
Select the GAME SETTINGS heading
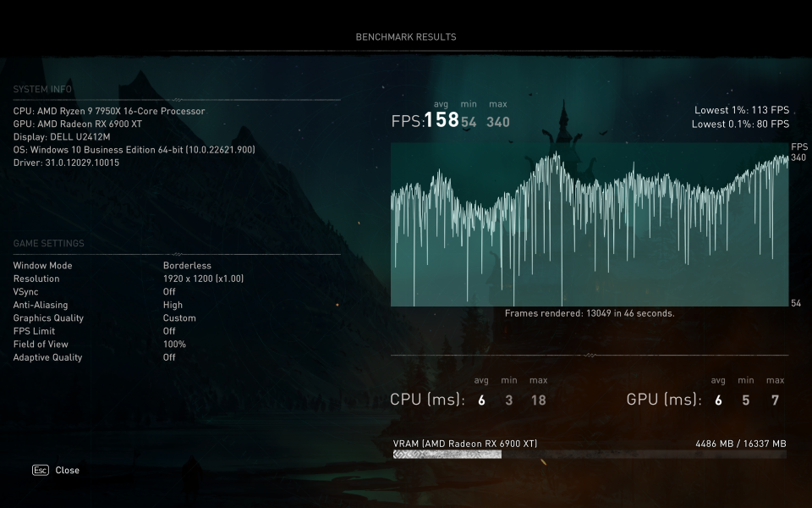[49, 243]
